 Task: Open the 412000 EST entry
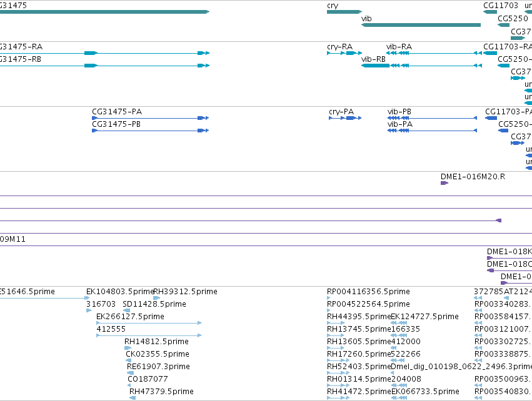coord(394,348)
